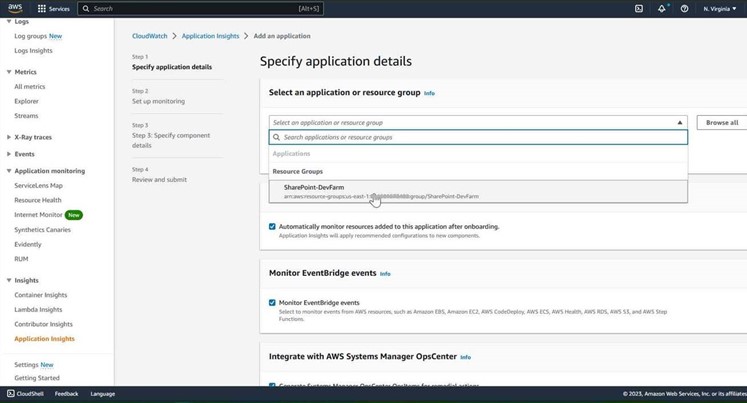747x403 pixels.
Task: Open Internet Monitor in sidebar
Action: coord(38,215)
